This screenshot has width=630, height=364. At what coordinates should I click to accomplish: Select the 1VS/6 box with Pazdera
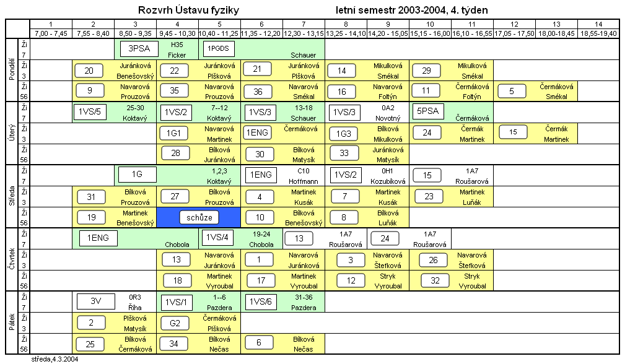pos(260,301)
